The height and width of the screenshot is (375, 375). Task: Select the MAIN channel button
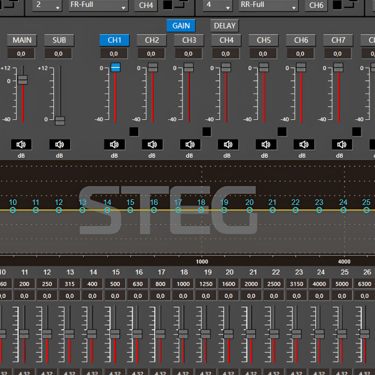coord(22,40)
